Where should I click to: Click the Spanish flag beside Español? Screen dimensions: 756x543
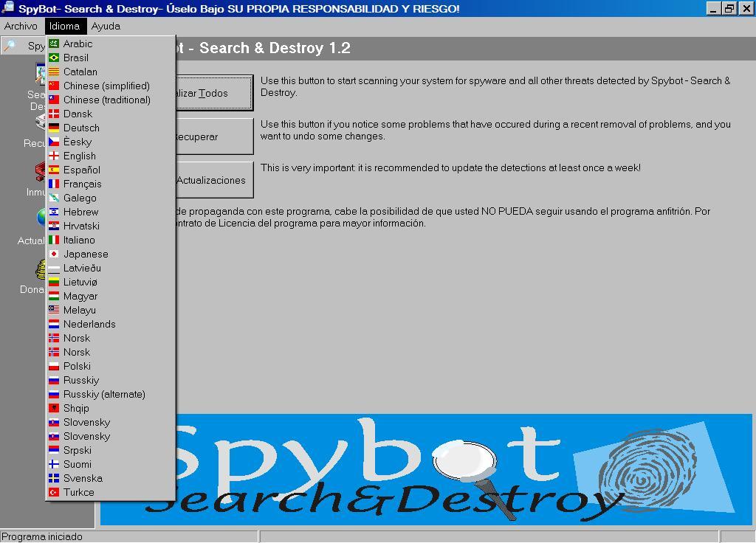tap(54, 170)
